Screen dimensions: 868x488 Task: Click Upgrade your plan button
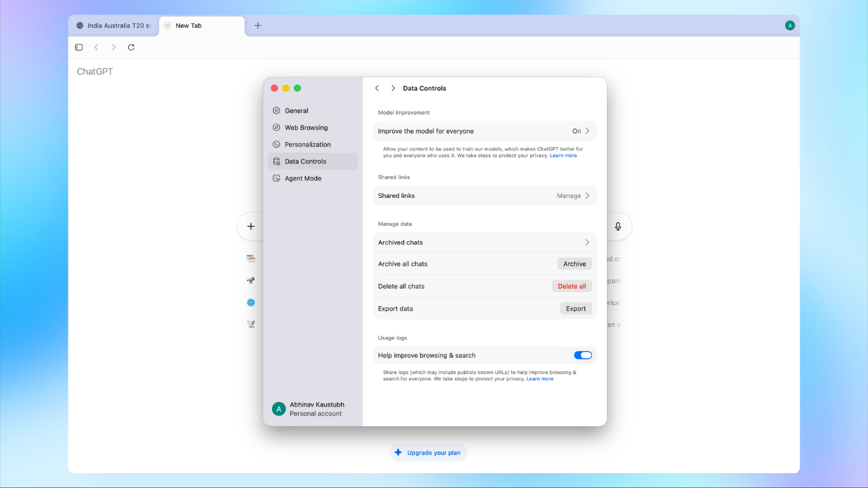pyautogui.click(x=428, y=453)
